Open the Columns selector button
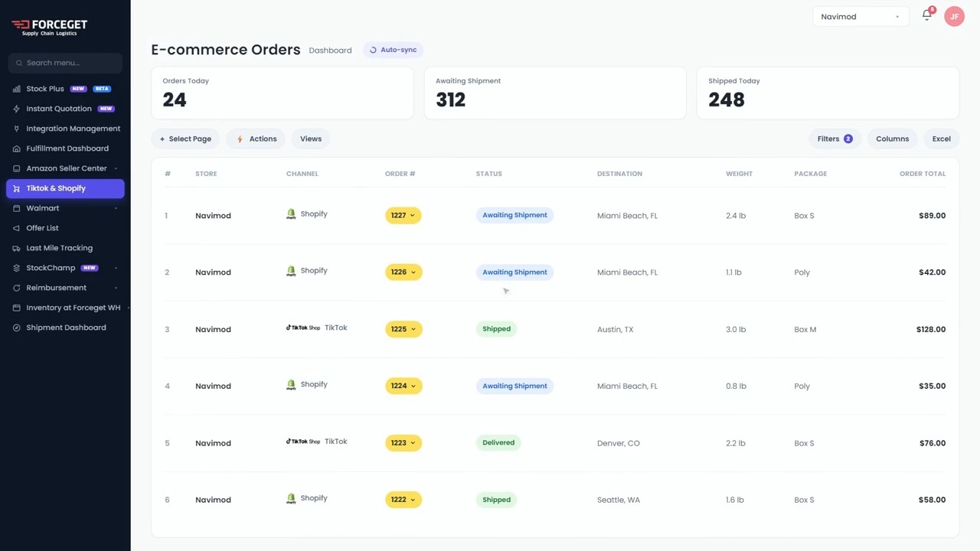980x551 pixels. coord(892,139)
